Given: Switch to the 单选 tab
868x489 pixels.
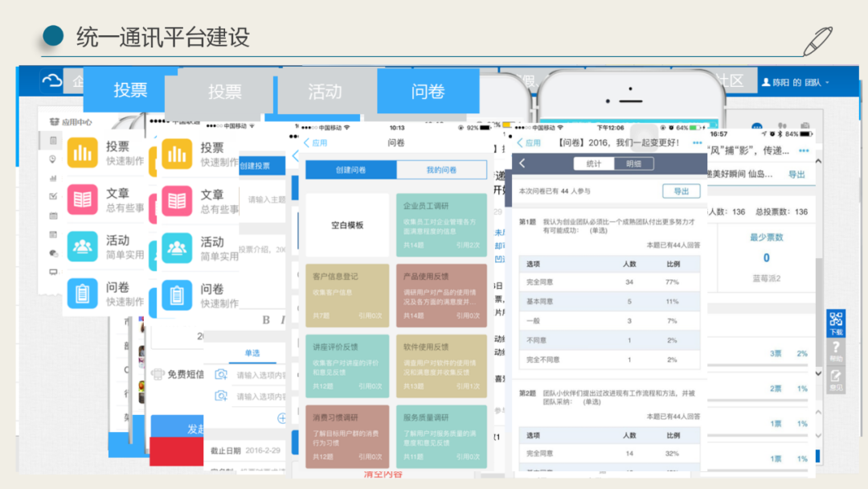Looking at the screenshot, I should pyautogui.click(x=252, y=353).
